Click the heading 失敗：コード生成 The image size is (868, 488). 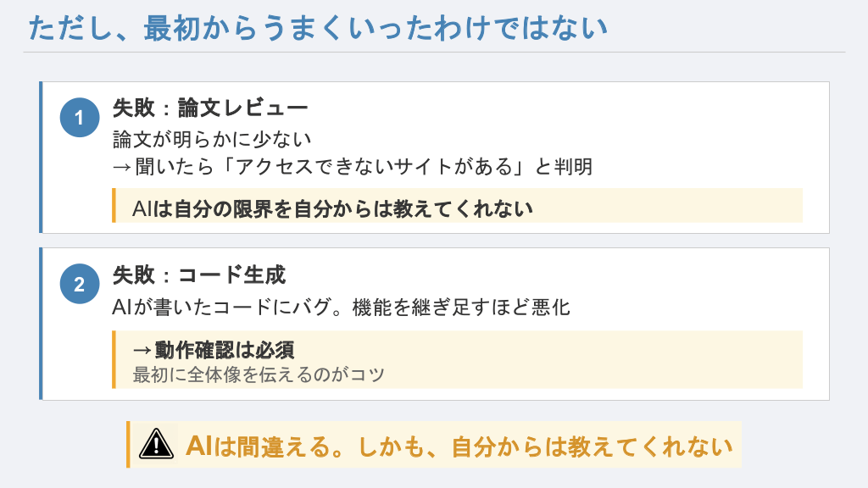click(x=198, y=274)
